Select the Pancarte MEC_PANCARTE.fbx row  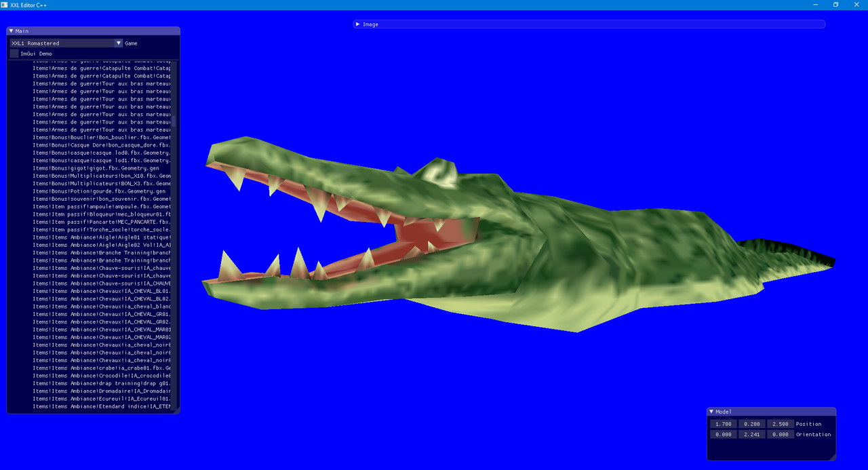[x=102, y=222]
